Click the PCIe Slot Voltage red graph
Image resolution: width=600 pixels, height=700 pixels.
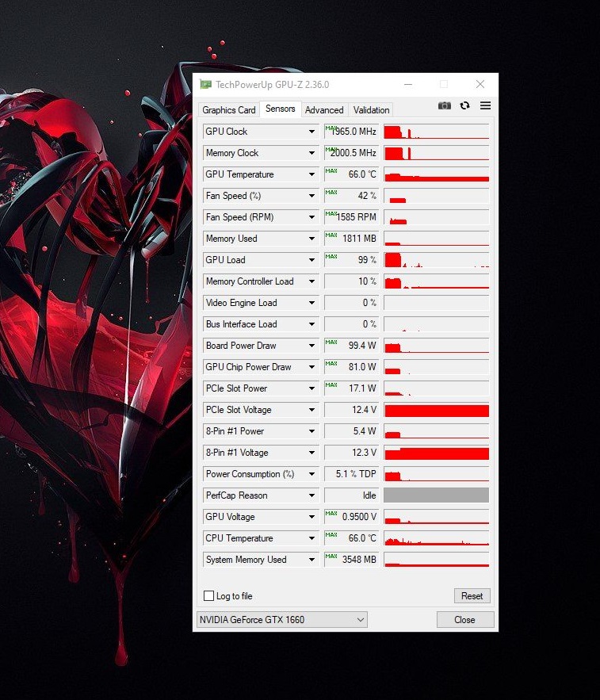tap(437, 411)
